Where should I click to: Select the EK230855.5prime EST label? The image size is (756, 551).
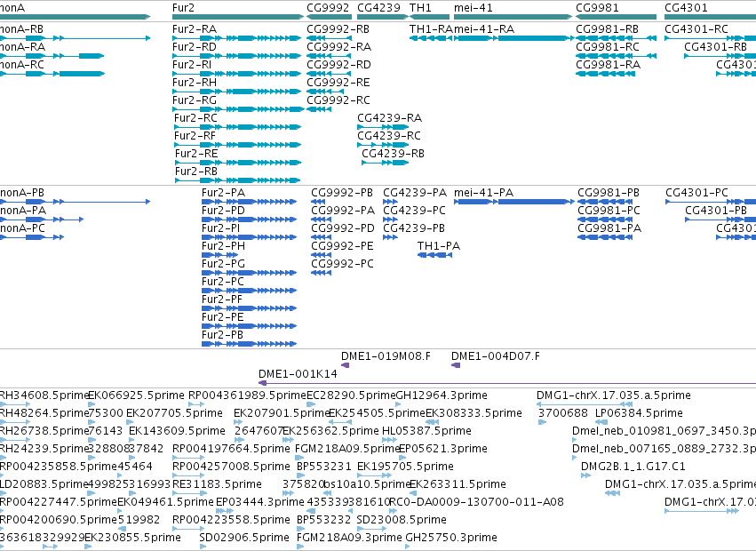[x=132, y=538]
